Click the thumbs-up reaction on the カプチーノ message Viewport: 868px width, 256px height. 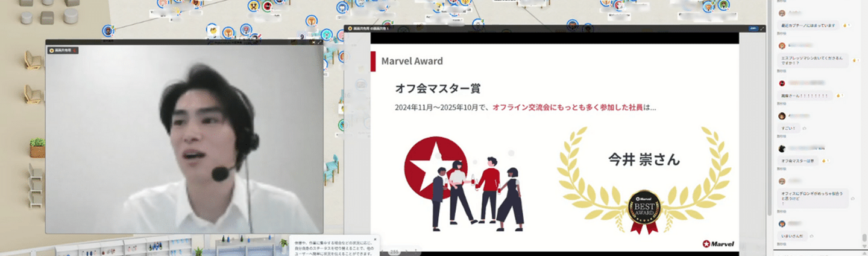pyautogui.click(x=846, y=26)
